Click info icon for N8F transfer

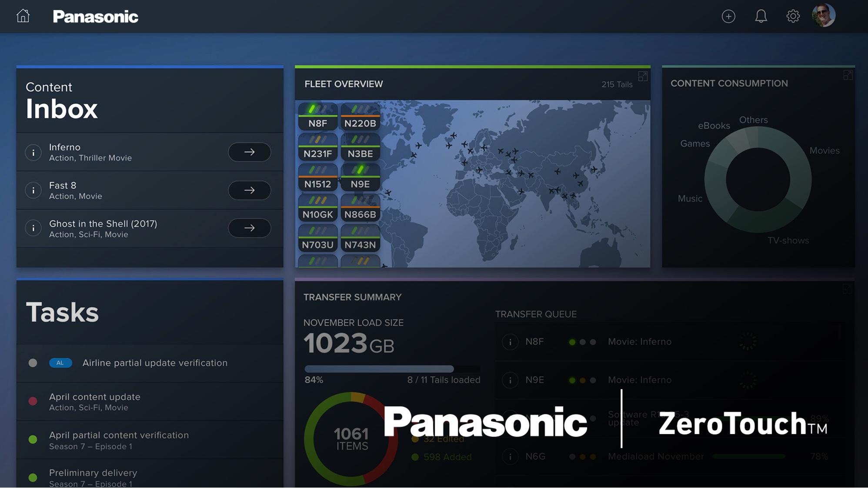point(510,342)
